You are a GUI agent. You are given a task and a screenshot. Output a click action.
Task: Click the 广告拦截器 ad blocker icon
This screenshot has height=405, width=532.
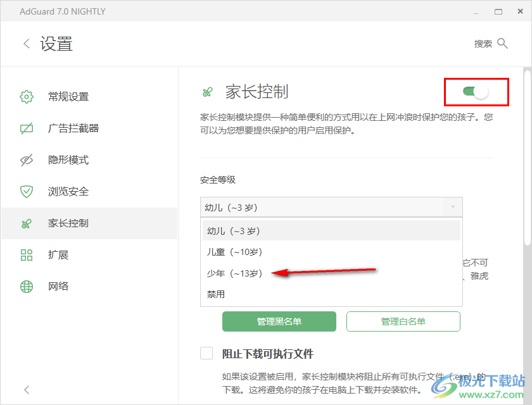click(x=27, y=128)
